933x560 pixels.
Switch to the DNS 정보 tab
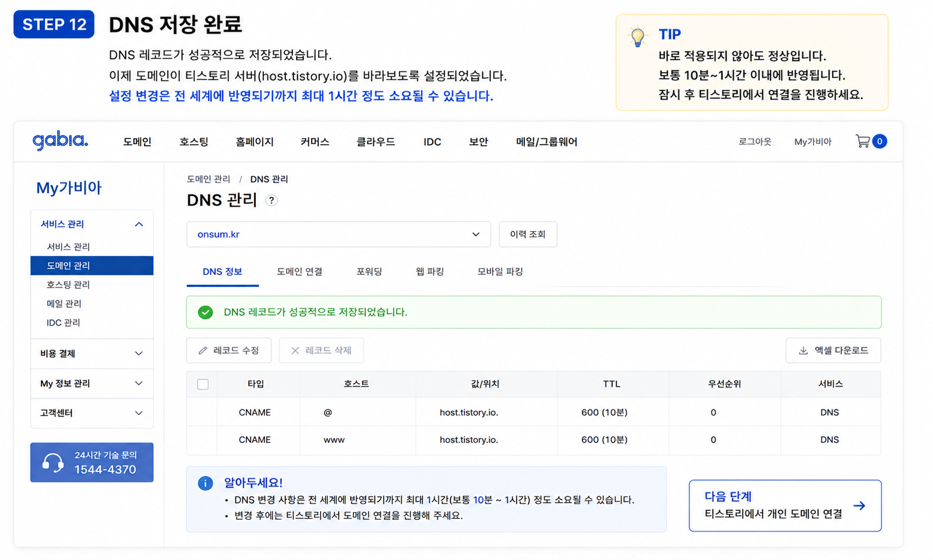point(222,272)
